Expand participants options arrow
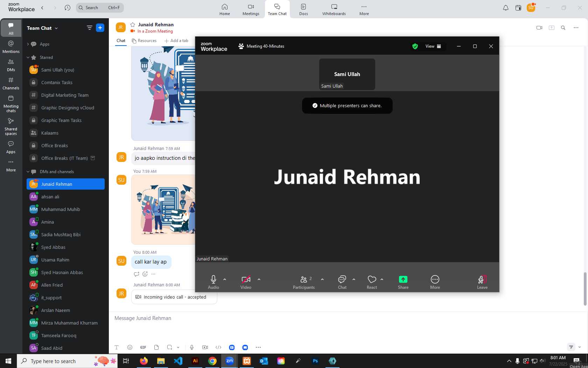This screenshot has width=588, height=368. coord(322,279)
